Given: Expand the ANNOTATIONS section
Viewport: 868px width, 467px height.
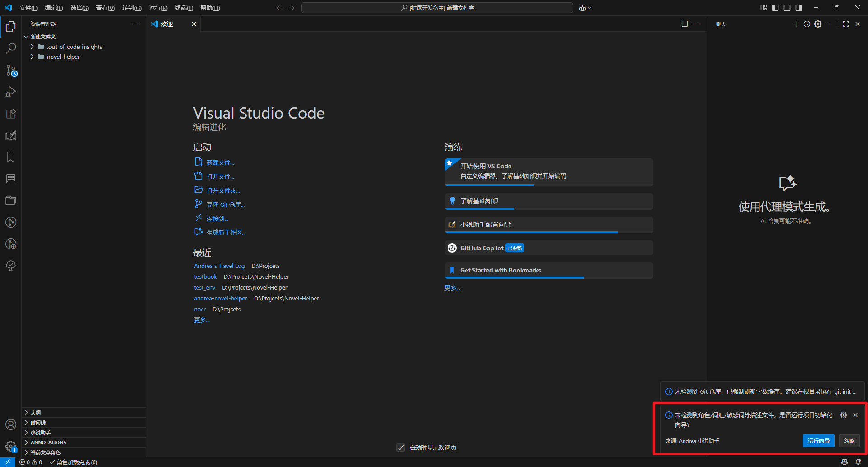Looking at the screenshot, I should pyautogui.click(x=84, y=443).
